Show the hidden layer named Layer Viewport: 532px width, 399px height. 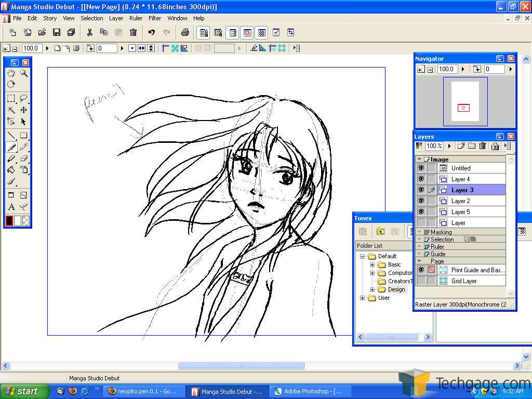tap(421, 222)
